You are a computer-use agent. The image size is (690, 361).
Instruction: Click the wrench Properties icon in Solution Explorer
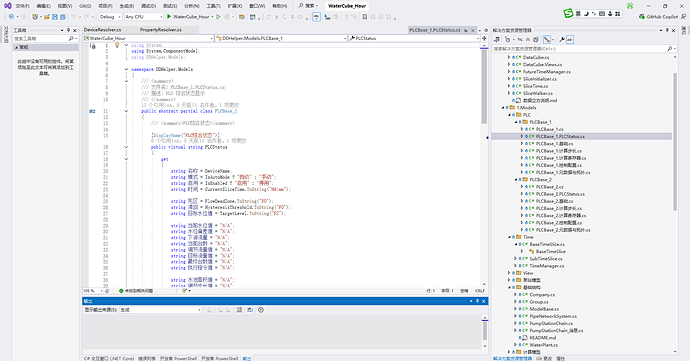click(562, 39)
